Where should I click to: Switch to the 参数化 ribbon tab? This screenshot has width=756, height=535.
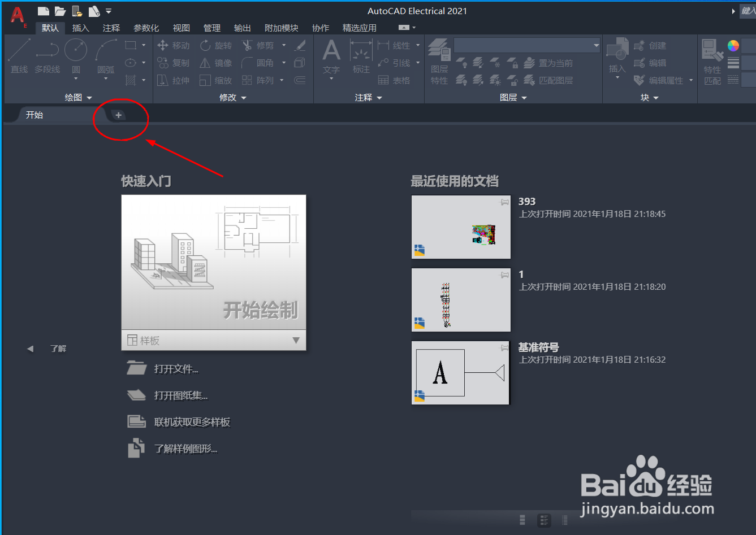[146, 28]
